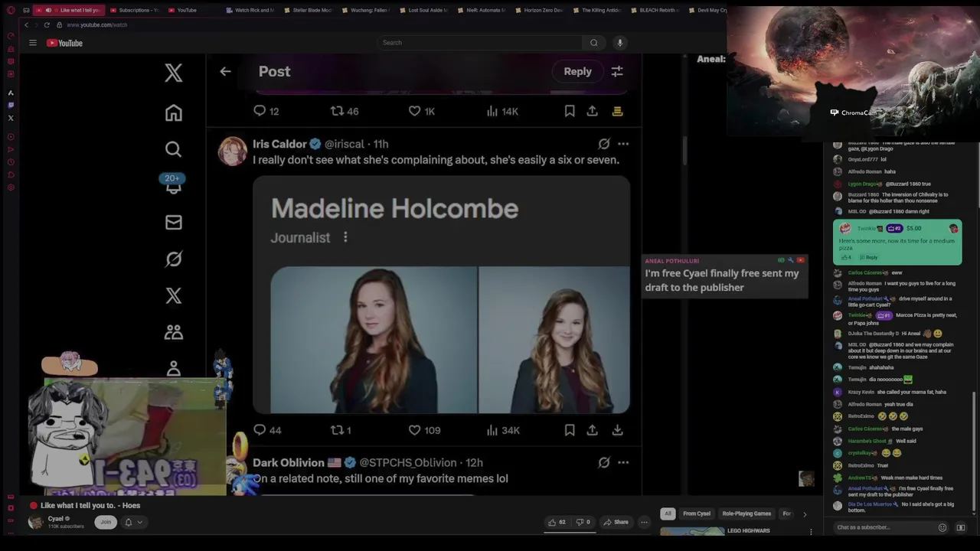Image resolution: width=980 pixels, height=551 pixels.
Task: Click the Reply button on the post
Action: coord(577,71)
